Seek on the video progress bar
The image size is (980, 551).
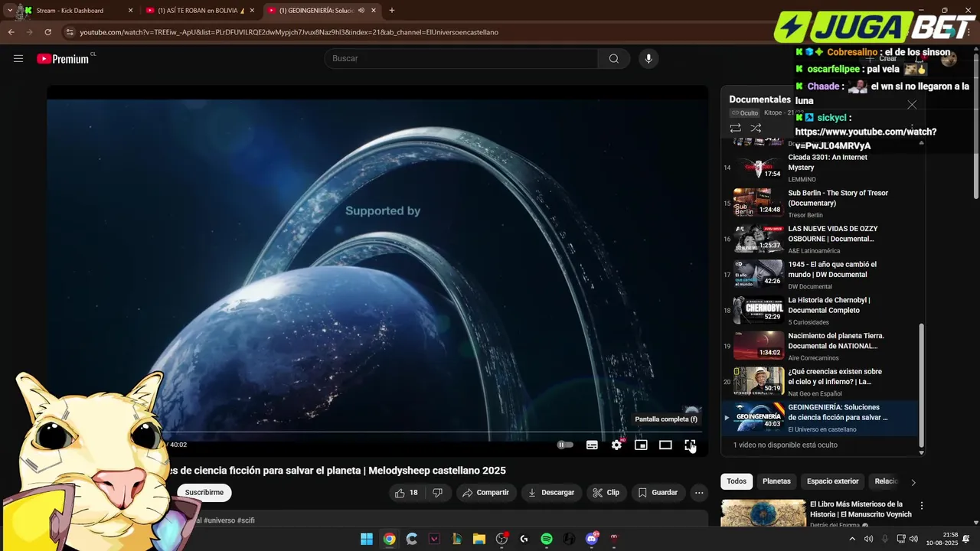coord(377,432)
